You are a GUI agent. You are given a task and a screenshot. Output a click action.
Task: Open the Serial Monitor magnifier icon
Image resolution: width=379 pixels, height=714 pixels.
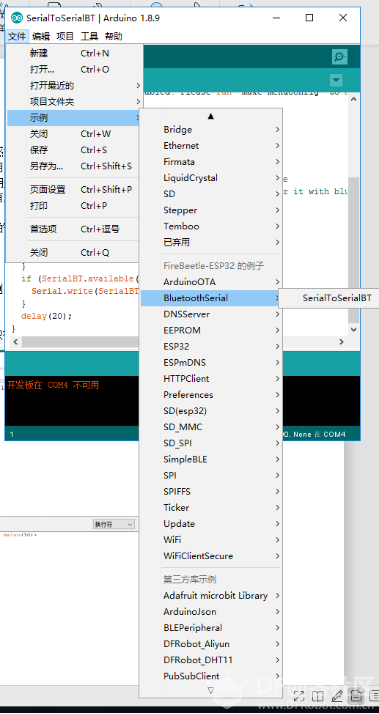[x=339, y=56]
